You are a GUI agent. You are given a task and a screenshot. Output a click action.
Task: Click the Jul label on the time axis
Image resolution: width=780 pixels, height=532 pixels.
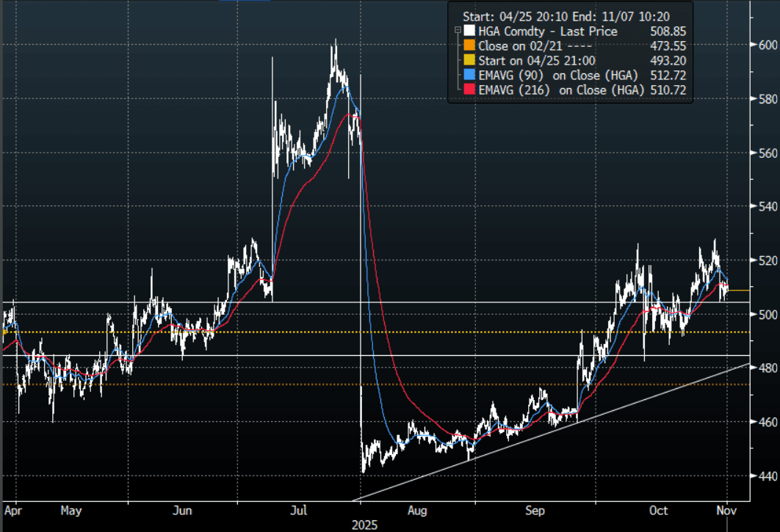pyautogui.click(x=300, y=509)
